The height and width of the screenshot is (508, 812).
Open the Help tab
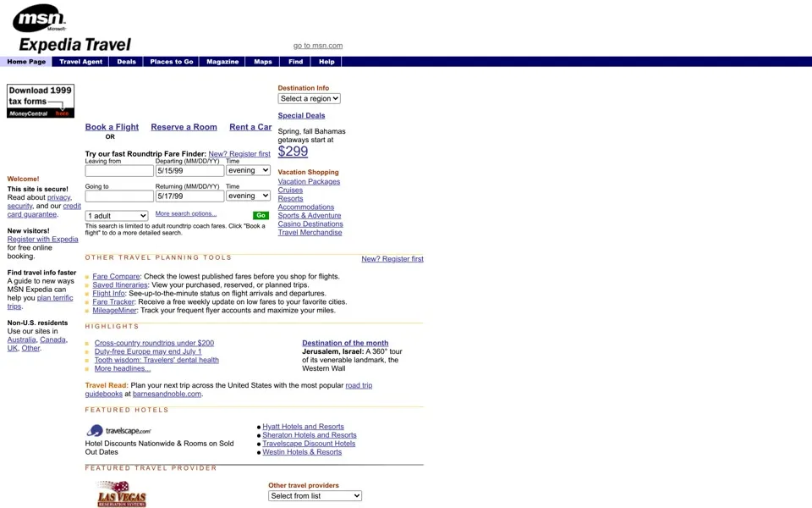point(326,62)
